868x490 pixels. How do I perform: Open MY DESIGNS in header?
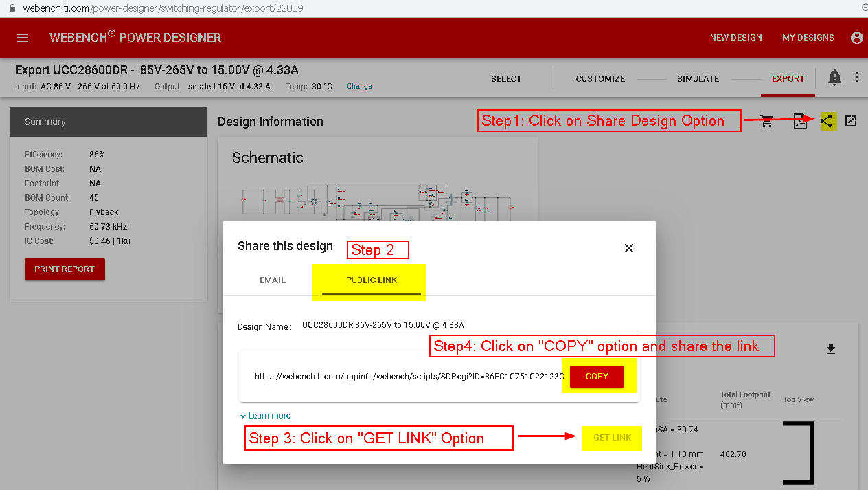click(x=808, y=38)
